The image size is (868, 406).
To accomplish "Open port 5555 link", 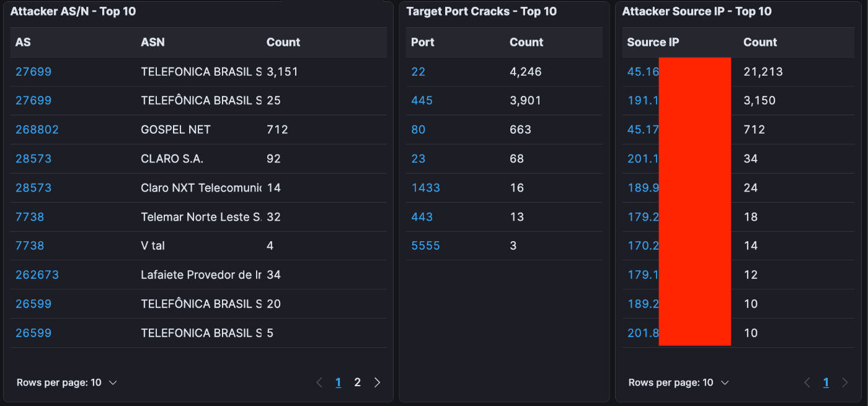I will click(425, 246).
